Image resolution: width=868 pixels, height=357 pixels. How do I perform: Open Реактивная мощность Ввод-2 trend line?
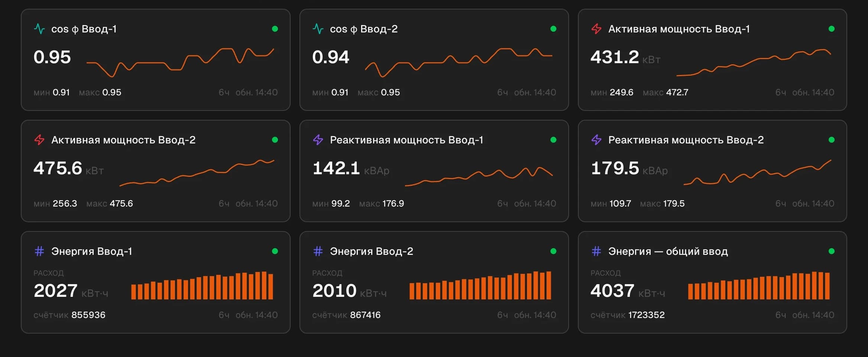(757, 172)
